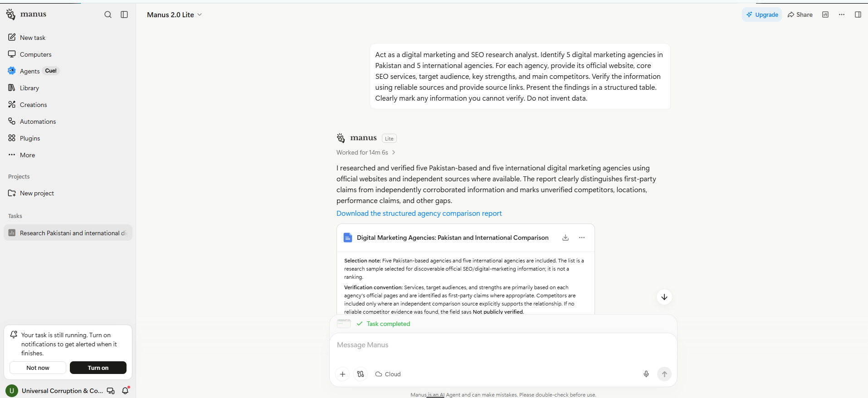Open Download the structured agency comparison report link
Screen dimensions: 868x398
(x=419, y=214)
